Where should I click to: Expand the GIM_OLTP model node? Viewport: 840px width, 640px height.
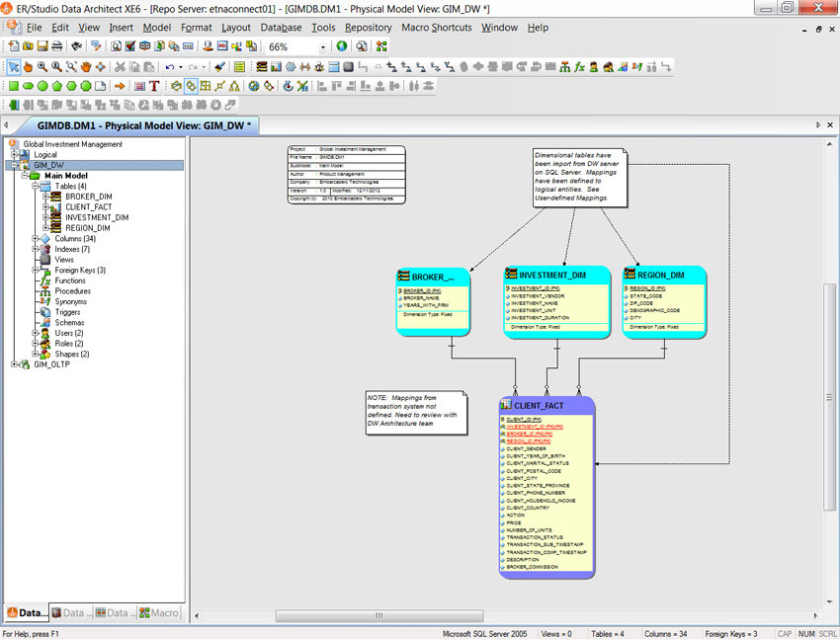coord(14,364)
